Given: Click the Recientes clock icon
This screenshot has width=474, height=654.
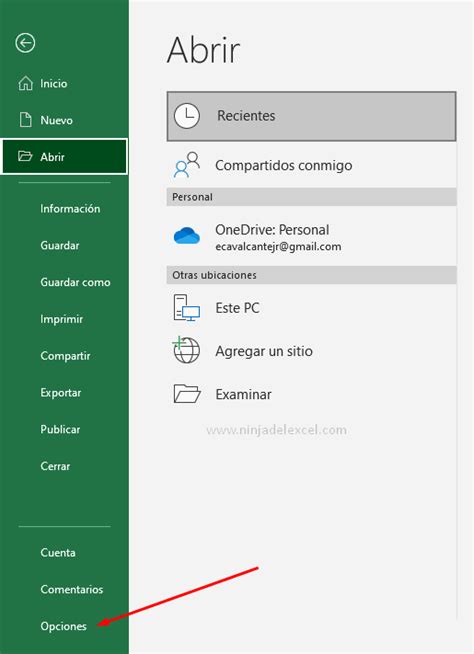Looking at the screenshot, I should [187, 116].
